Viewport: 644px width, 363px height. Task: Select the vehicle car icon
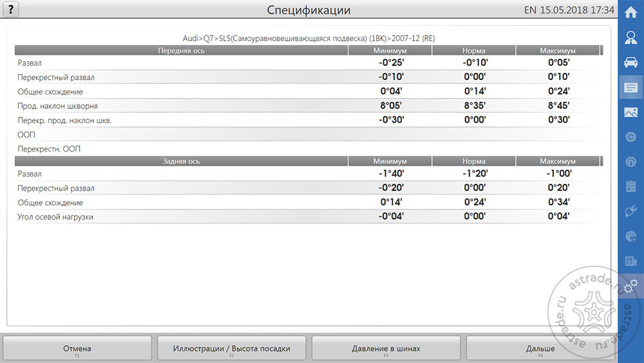tap(631, 63)
